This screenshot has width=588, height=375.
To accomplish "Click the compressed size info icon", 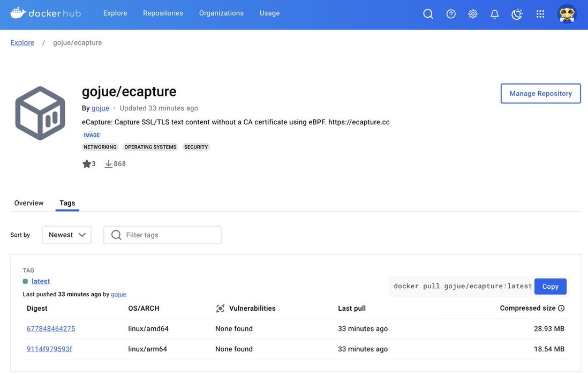I will 561,308.
